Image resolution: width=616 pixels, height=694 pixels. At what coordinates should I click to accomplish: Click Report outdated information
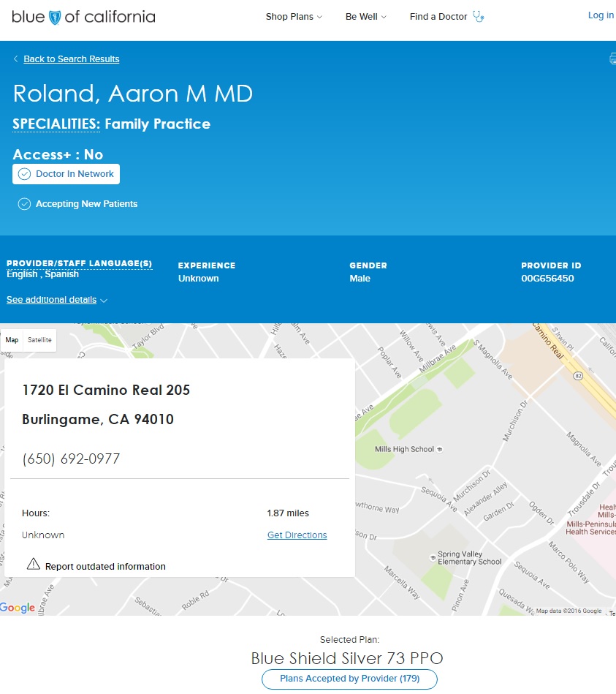pyautogui.click(x=105, y=567)
